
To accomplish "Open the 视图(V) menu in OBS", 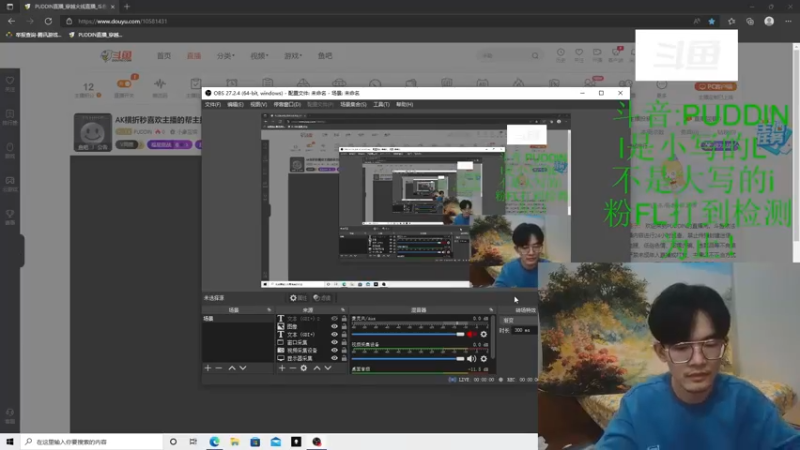I will click(x=259, y=105).
